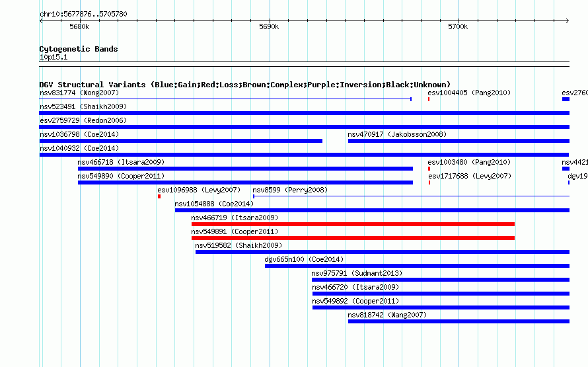This screenshot has height=367, width=588.
Task: Open nsv470917 (Jakobsson2008) variant label
Action: pyautogui.click(x=397, y=134)
